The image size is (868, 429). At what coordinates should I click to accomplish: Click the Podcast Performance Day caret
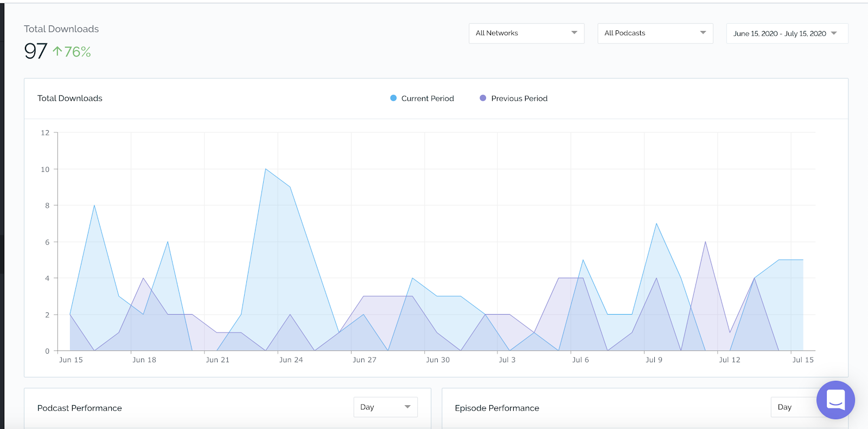click(407, 407)
